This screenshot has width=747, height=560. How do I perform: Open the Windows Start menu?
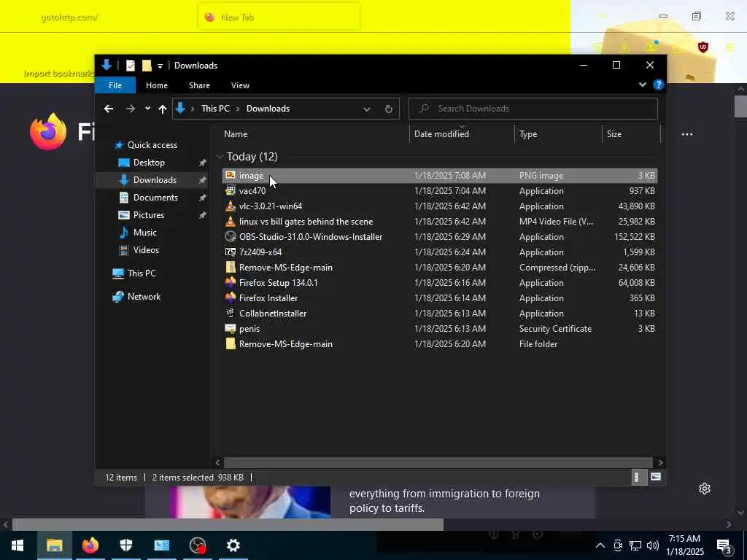(x=18, y=545)
